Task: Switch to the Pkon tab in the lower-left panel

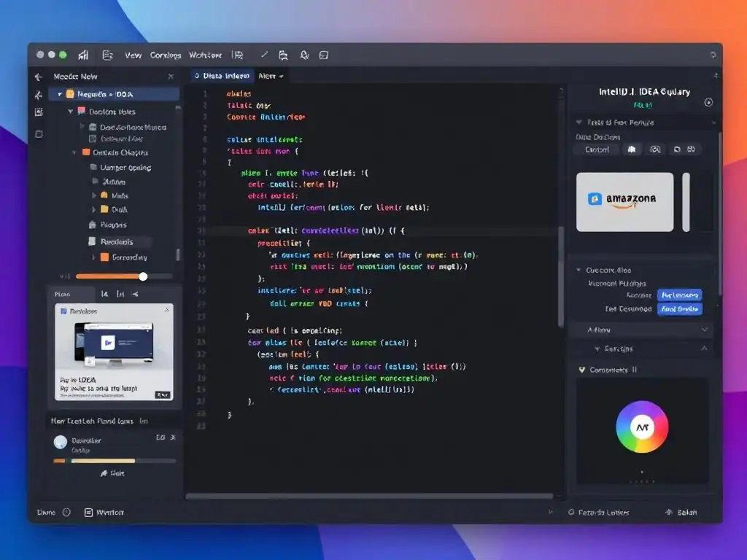Action: coord(63,295)
